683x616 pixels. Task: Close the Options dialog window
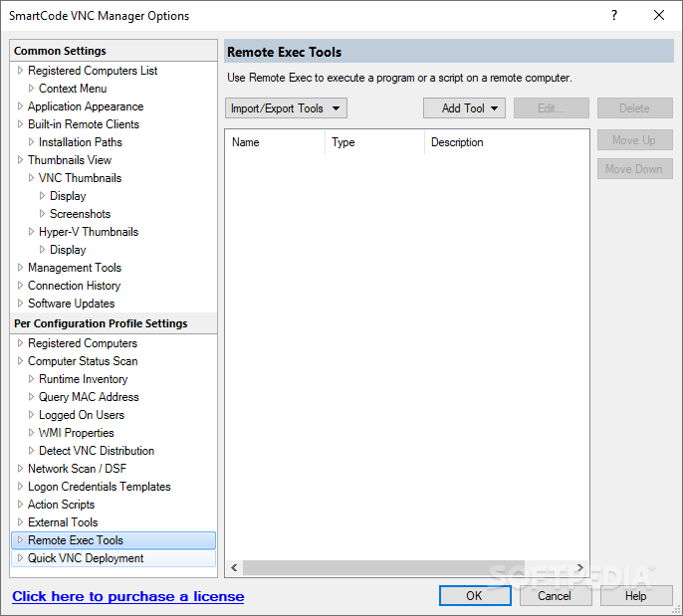pos(659,15)
